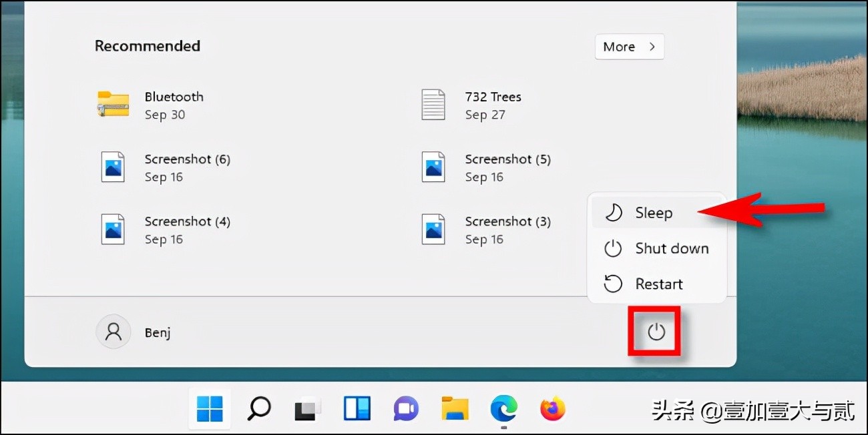
Task: Select Restart from the power menu
Action: tap(660, 284)
